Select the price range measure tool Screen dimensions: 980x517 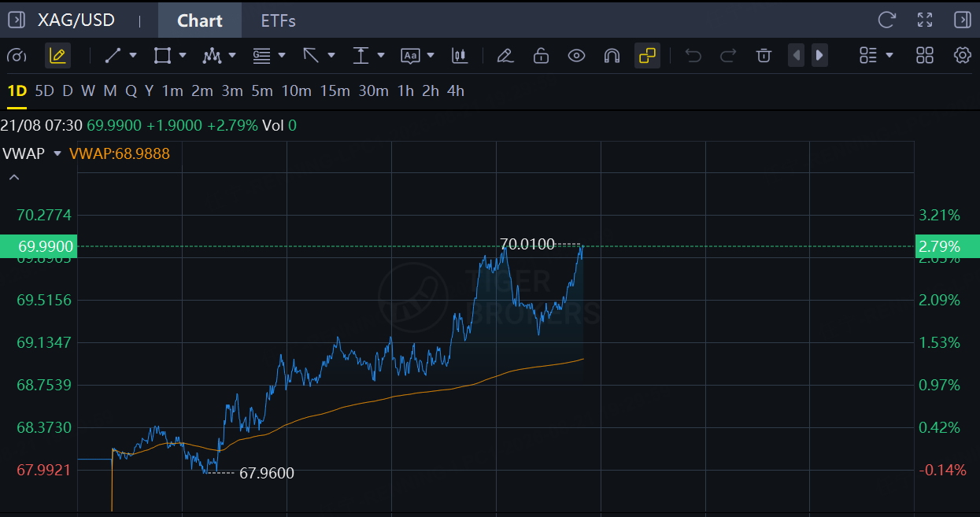pyautogui.click(x=361, y=55)
